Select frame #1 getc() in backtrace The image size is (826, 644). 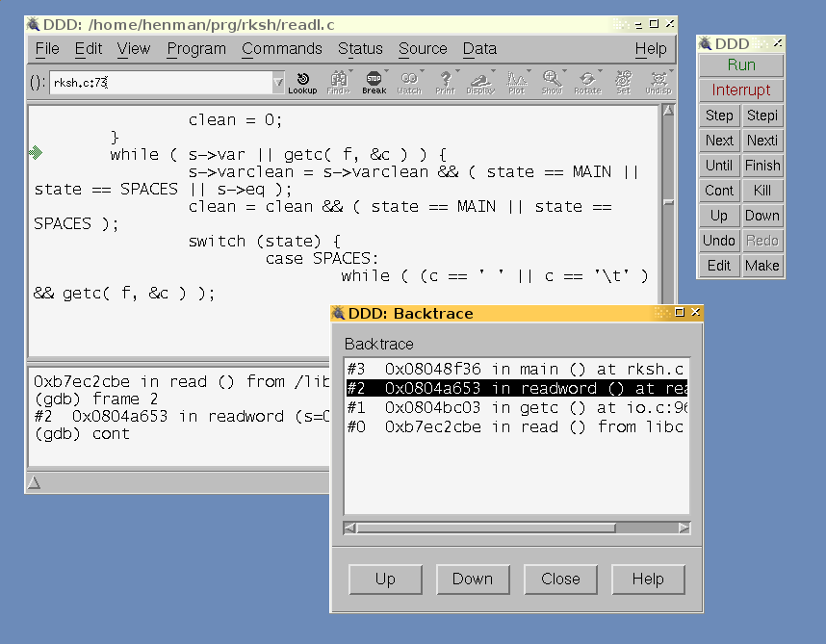tap(516, 407)
